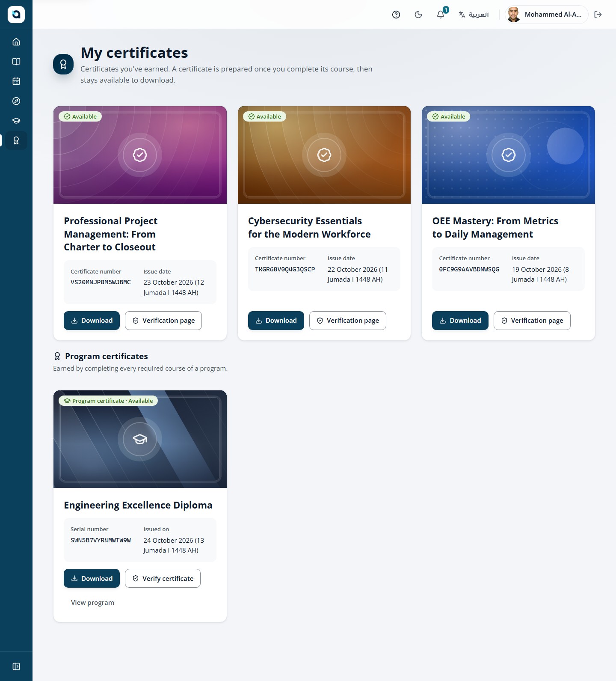Click the OEE Mastery course title
The height and width of the screenshot is (681, 616).
click(495, 228)
